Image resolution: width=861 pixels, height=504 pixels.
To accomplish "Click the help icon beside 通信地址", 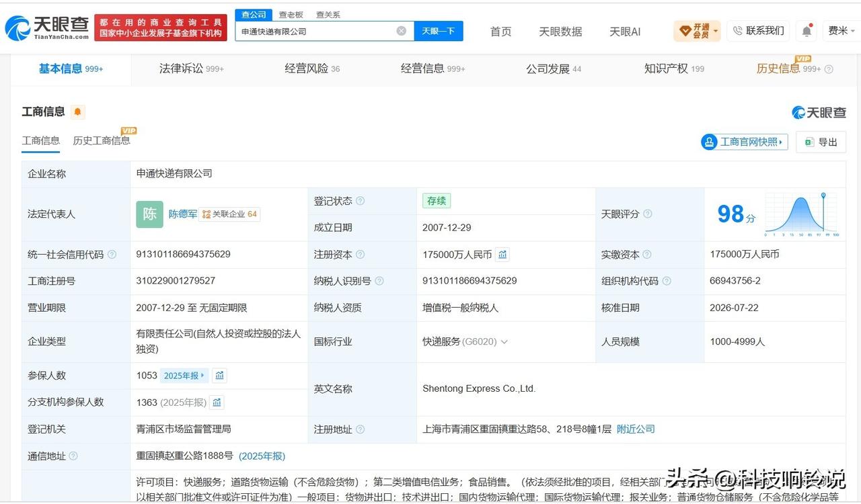I will coord(73,456).
